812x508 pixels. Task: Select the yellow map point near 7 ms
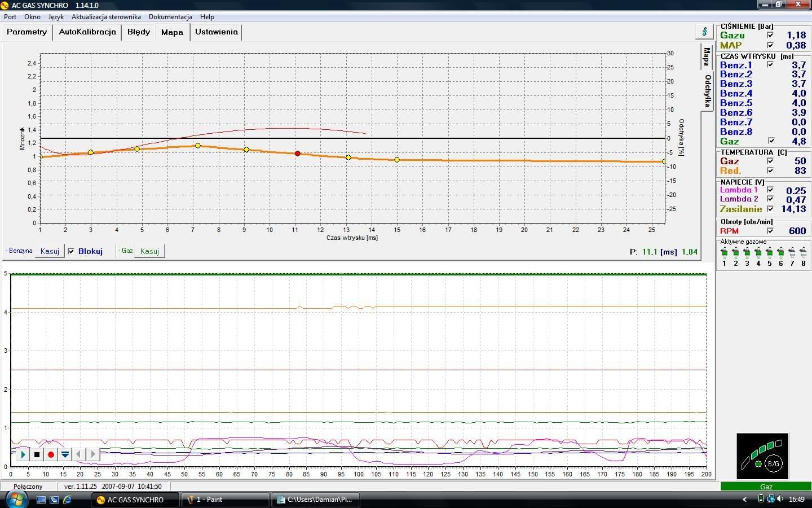[x=198, y=146]
